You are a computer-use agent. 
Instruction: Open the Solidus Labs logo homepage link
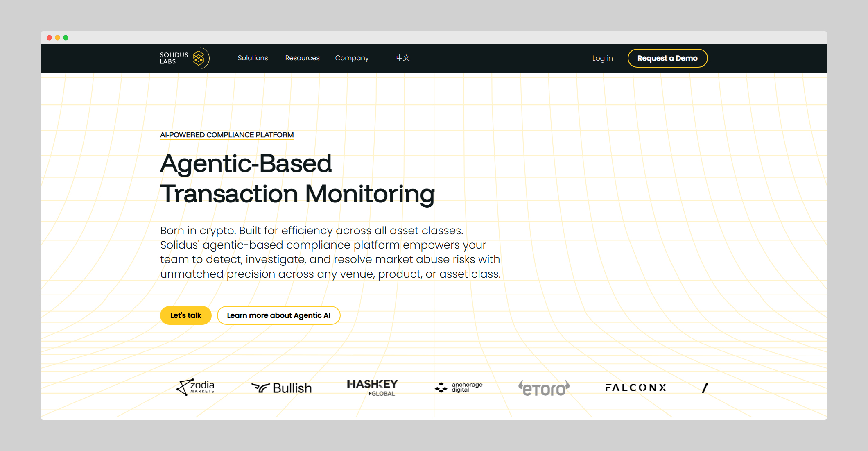185,58
